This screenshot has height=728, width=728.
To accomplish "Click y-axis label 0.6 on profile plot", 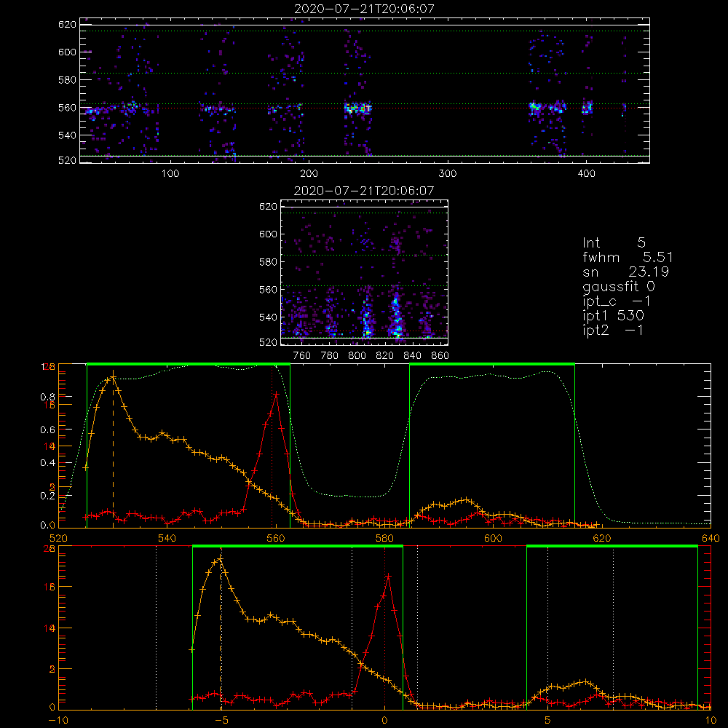I will 48,430.
